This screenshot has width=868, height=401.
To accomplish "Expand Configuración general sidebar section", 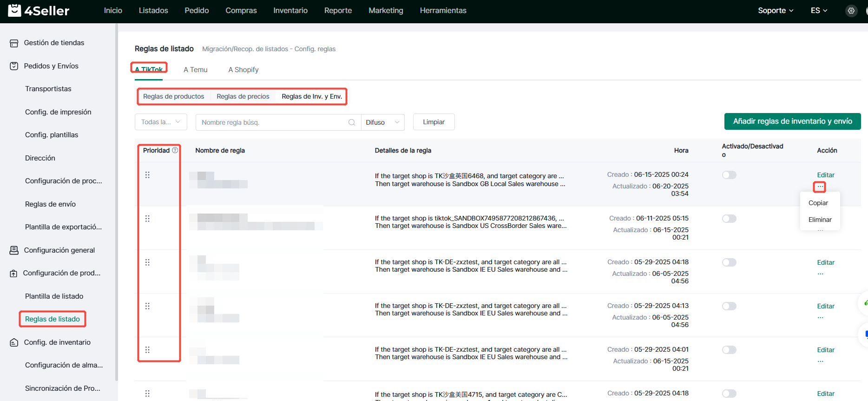I will [x=59, y=250].
